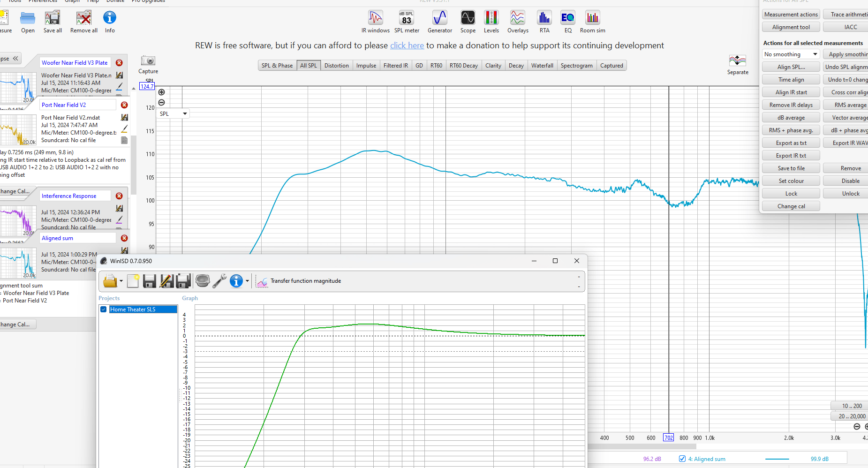This screenshot has width=868, height=468.
Task: Set frequency range to 20 .. 20,000
Action: pyautogui.click(x=851, y=416)
